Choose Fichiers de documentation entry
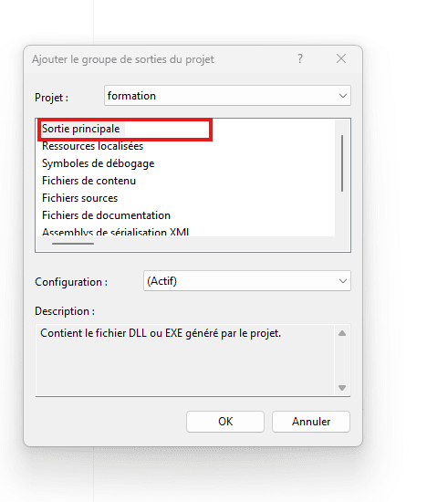The width and height of the screenshot is (448, 502). tap(106, 215)
